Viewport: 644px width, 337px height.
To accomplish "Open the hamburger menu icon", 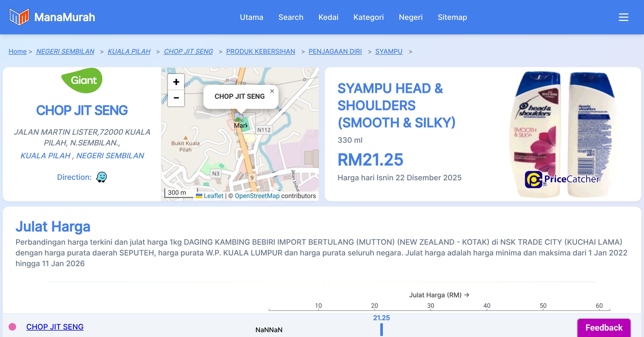I will 623,17.
